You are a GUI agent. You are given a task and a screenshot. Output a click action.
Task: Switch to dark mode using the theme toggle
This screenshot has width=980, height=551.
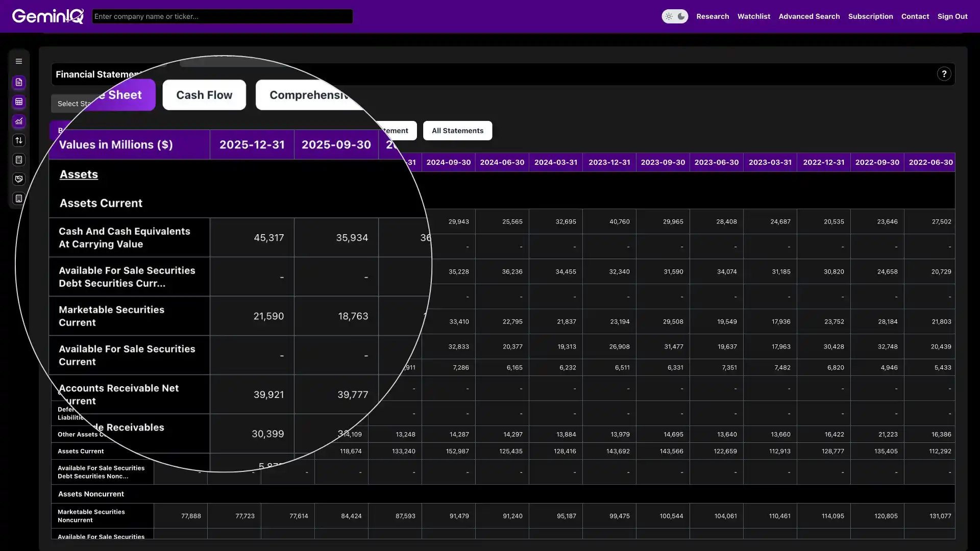[681, 16]
